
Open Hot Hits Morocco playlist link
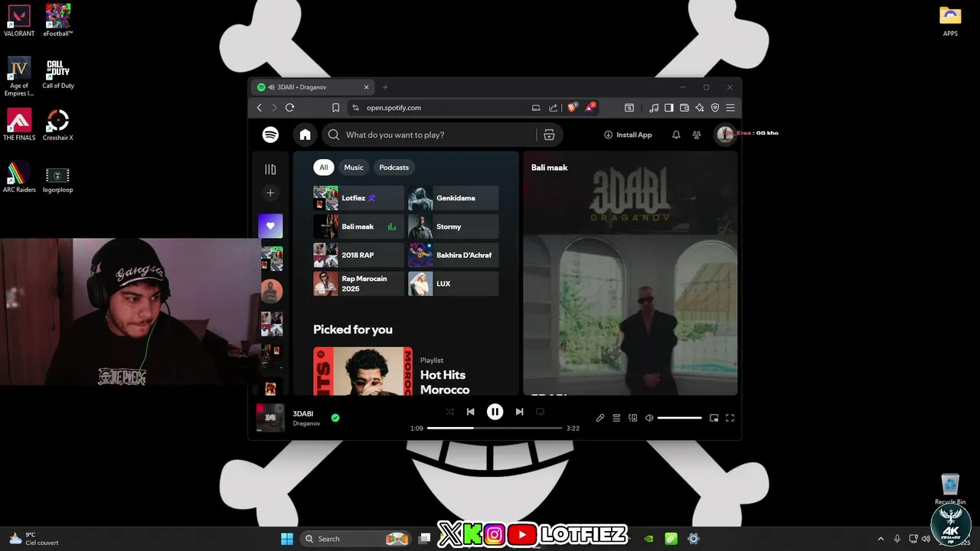pos(445,382)
